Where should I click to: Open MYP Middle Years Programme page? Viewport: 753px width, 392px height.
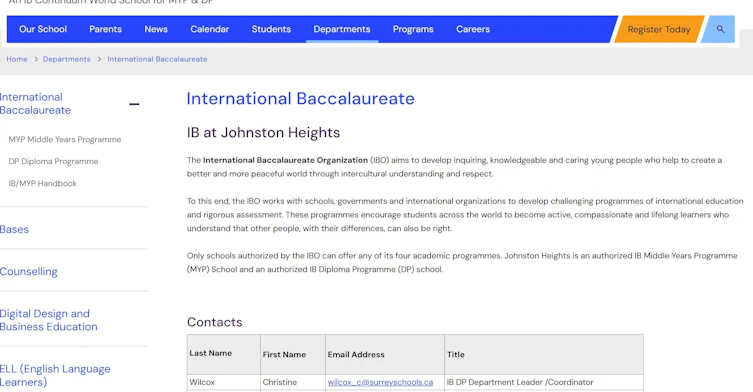[x=65, y=140]
